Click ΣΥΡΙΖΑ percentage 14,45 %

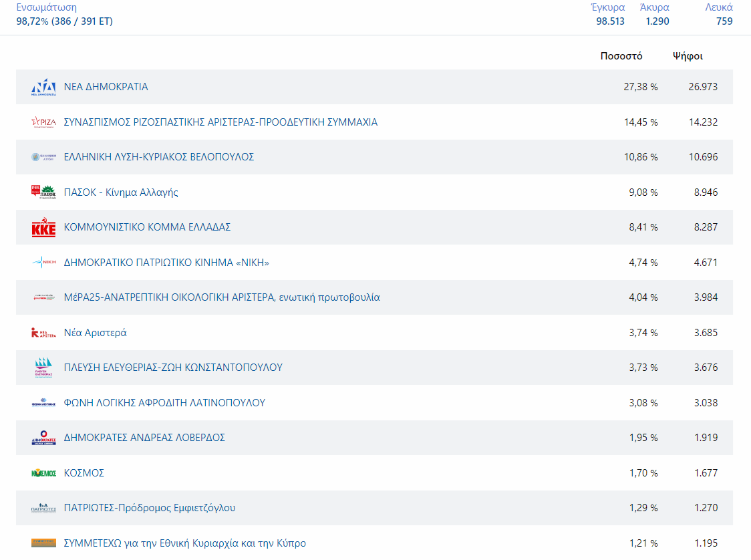coord(641,122)
